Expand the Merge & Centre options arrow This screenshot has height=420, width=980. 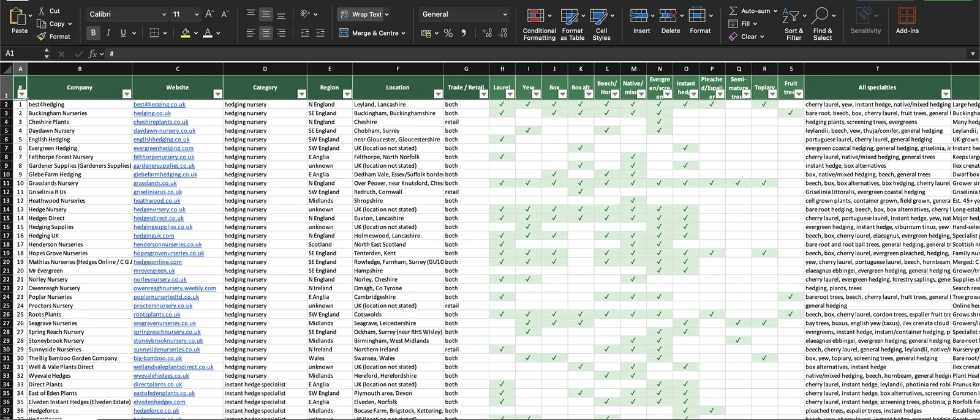coord(403,33)
